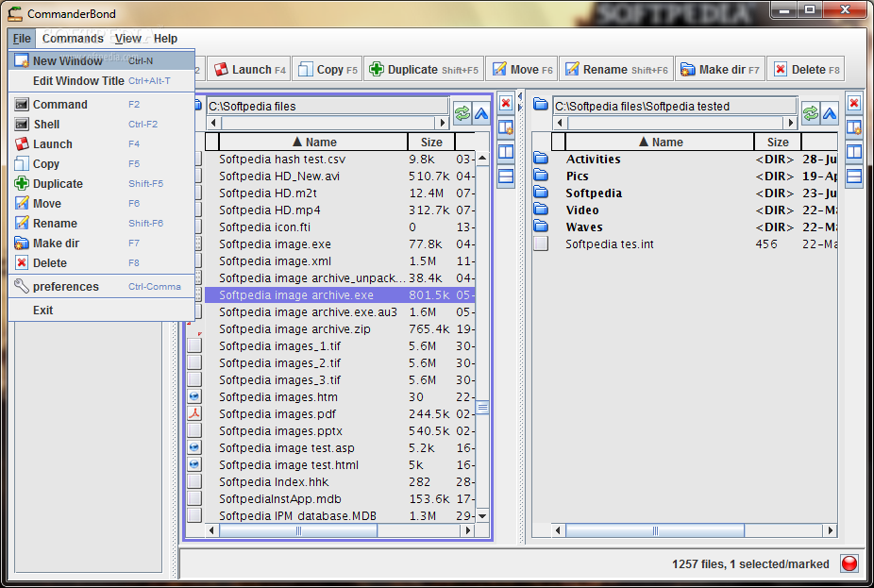The width and height of the screenshot is (874, 588).
Task: Select the Softpedia folder in right panel
Action: pos(684,193)
